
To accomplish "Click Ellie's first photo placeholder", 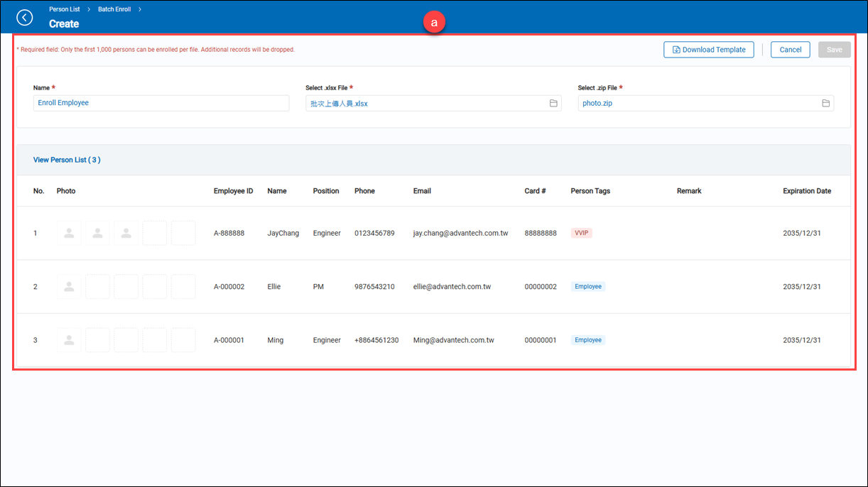I will (x=69, y=287).
